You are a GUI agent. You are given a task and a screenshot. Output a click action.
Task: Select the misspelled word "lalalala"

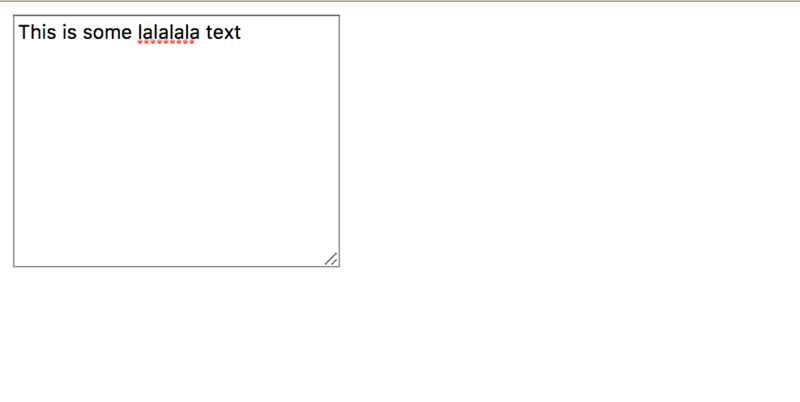coord(169,32)
